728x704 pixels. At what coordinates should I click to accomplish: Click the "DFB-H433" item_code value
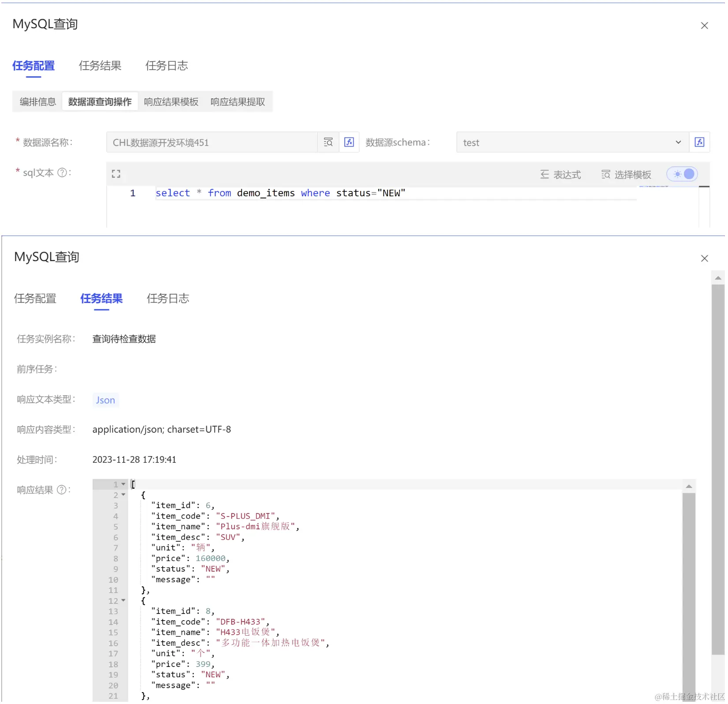tap(240, 622)
